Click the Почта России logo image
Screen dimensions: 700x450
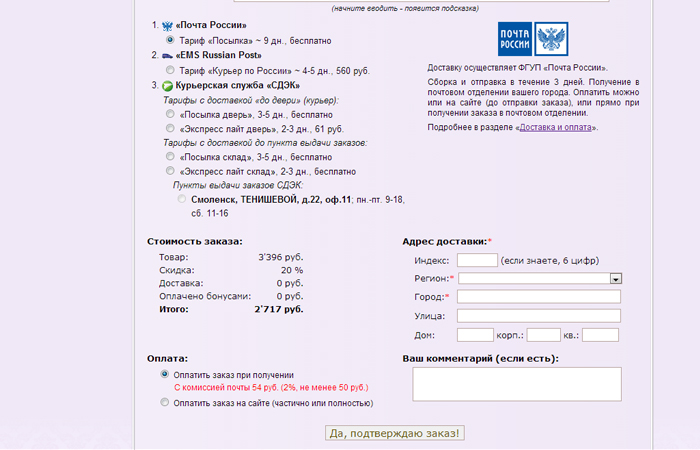pyautogui.click(x=535, y=41)
